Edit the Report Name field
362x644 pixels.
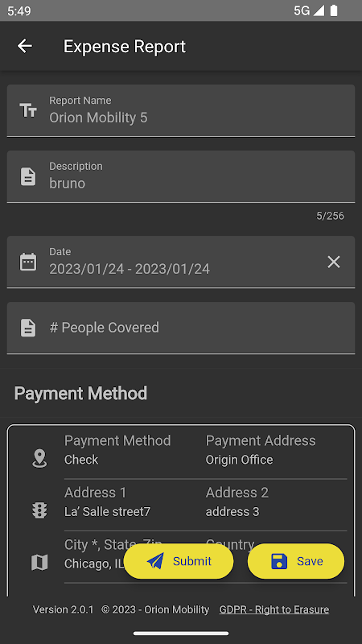point(181,110)
